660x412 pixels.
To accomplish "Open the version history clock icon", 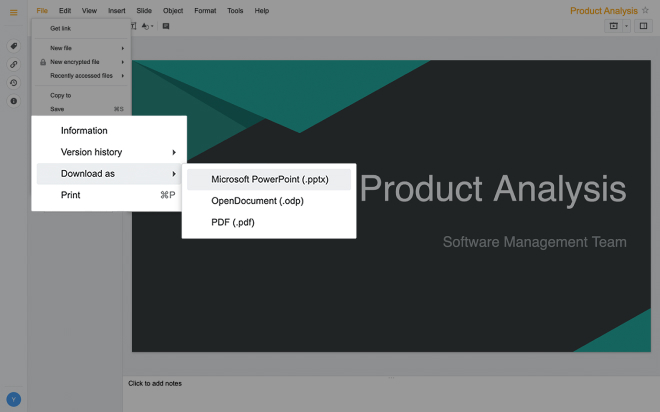I will tap(13, 83).
